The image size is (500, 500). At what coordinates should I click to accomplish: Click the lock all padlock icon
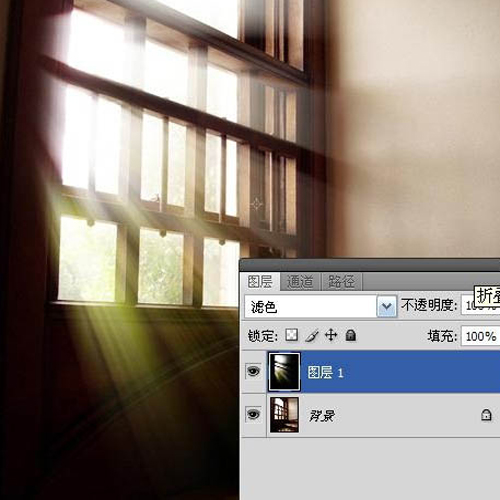click(350, 335)
